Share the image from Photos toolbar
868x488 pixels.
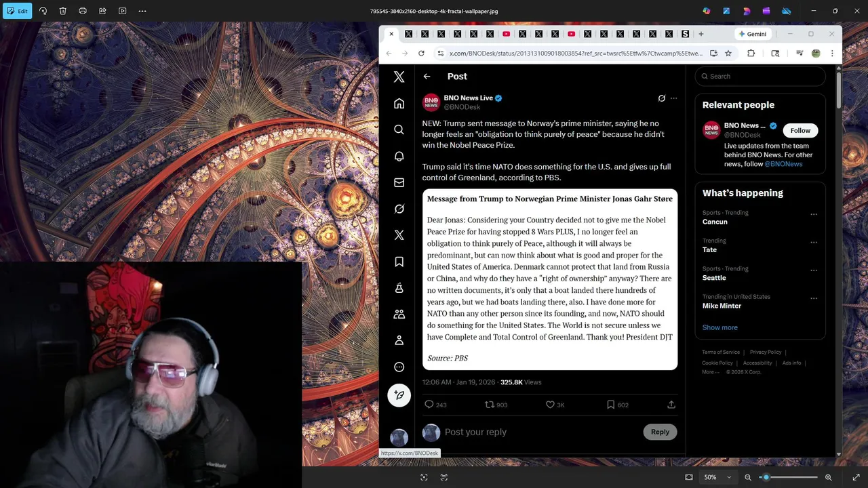point(102,11)
